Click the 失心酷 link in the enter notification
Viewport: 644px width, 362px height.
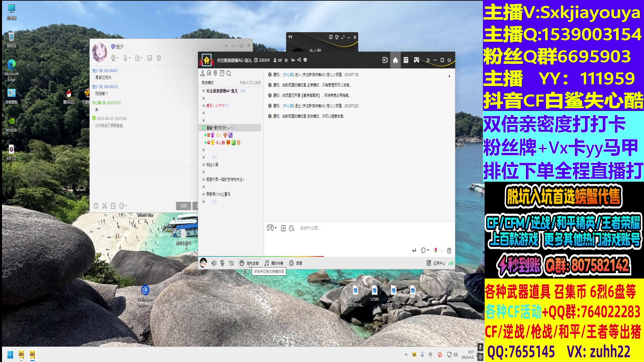click(x=288, y=75)
